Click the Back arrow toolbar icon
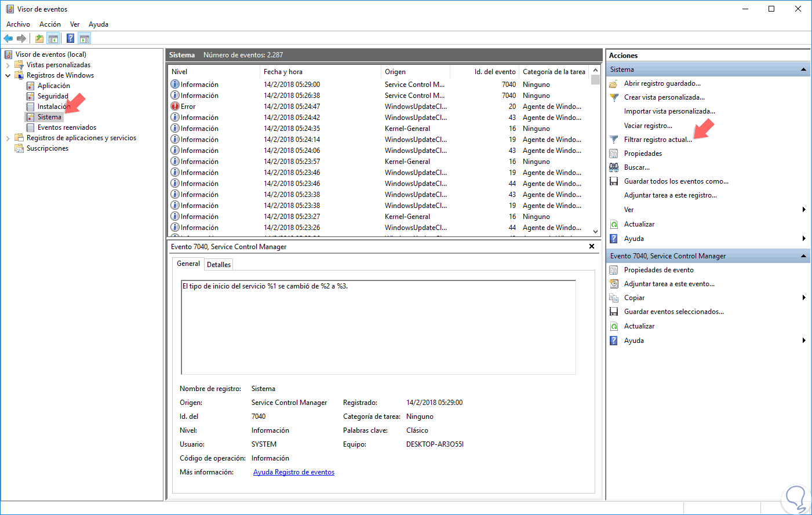 8,39
